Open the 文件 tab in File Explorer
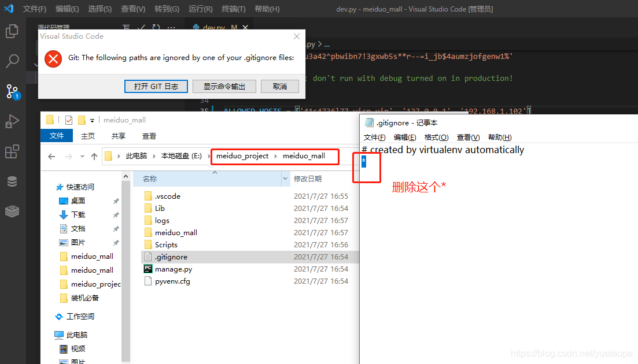The width and height of the screenshot is (638, 364). point(57,136)
